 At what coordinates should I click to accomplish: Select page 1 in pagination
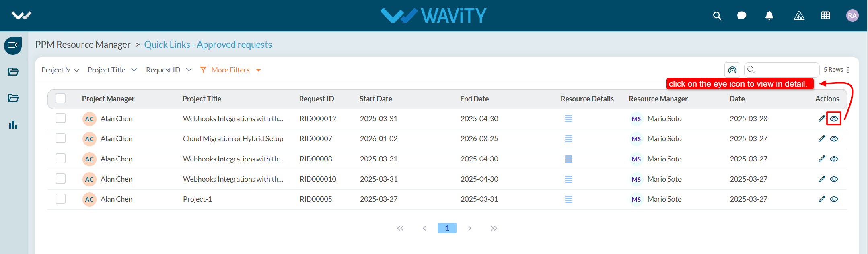tap(447, 228)
